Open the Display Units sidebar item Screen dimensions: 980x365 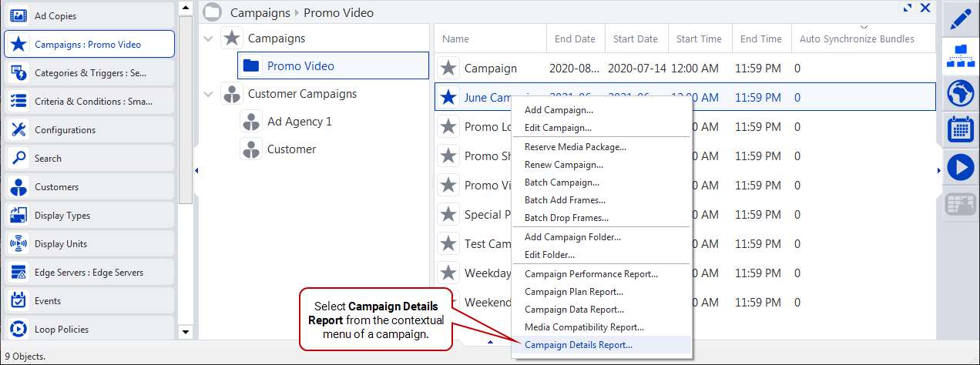click(89, 244)
